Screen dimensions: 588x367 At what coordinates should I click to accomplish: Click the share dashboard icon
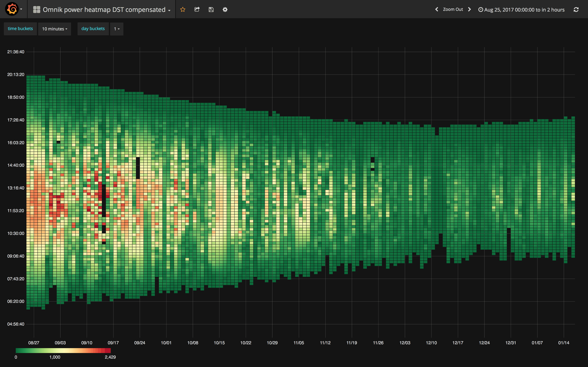click(197, 9)
